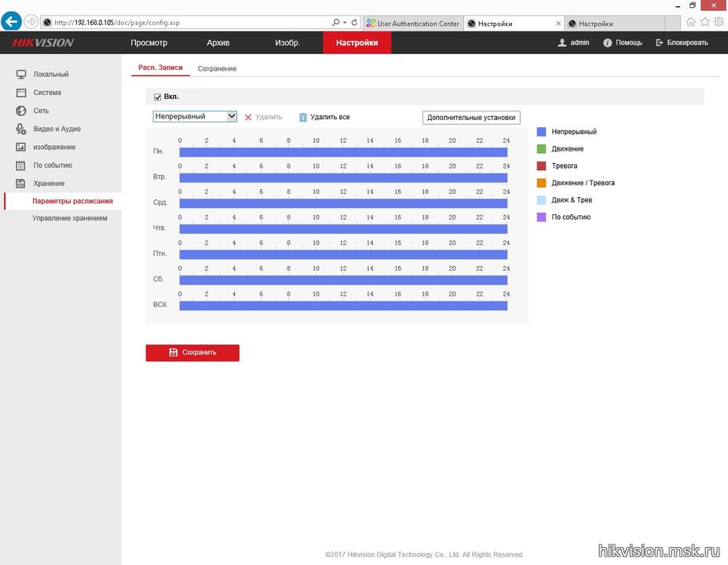
Task: Select Управление хранением in sidebar
Action: tap(70, 218)
